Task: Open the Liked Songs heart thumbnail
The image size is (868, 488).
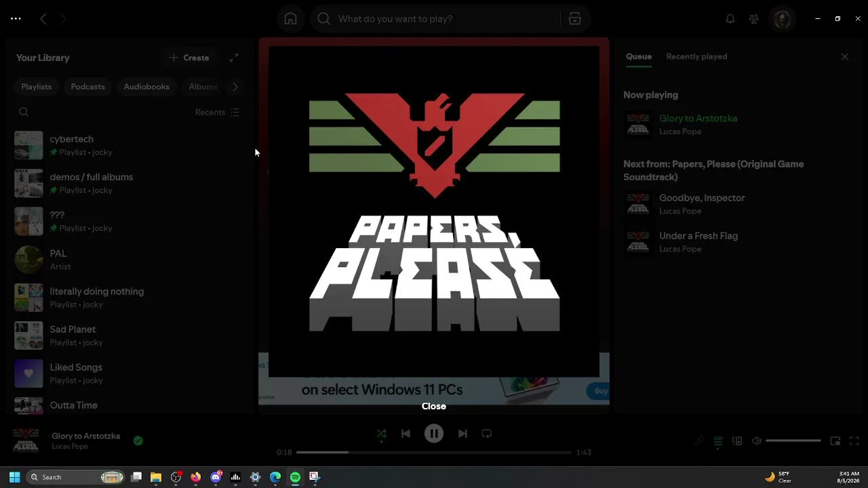Action: point(28,373)
